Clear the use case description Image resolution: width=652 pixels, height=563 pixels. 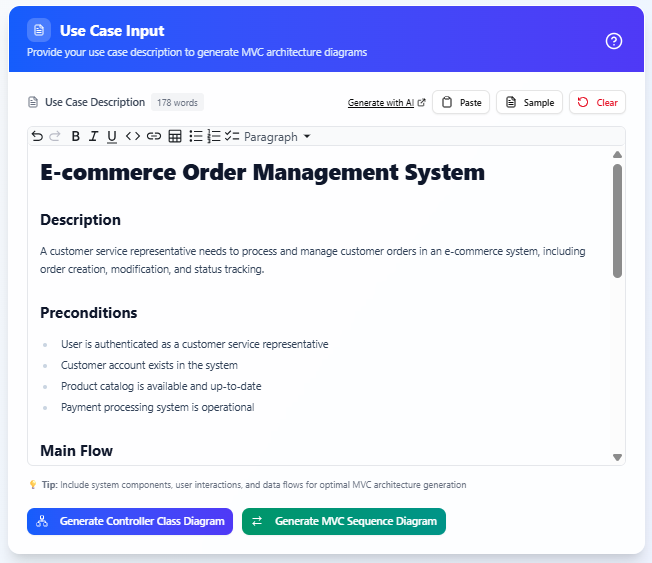coord(597,103)
